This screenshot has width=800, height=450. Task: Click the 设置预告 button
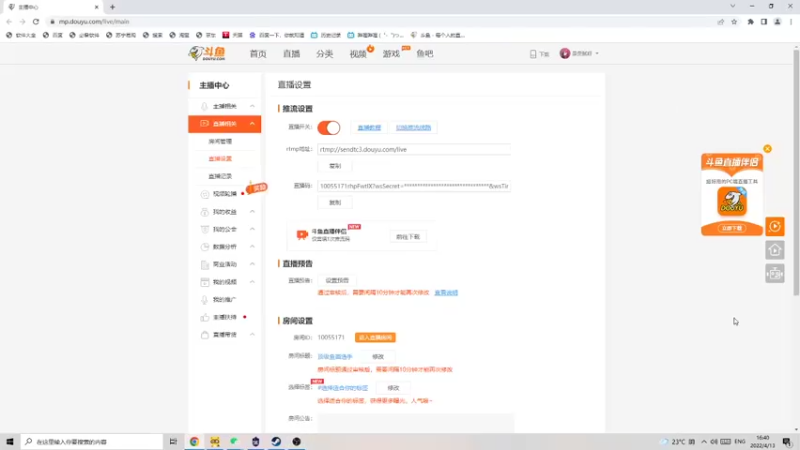337,280
